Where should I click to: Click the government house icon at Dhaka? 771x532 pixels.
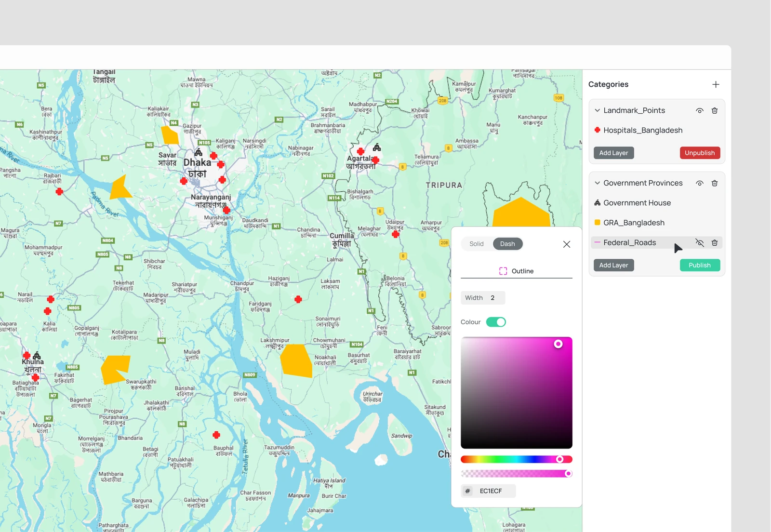[x=198, y=152]
